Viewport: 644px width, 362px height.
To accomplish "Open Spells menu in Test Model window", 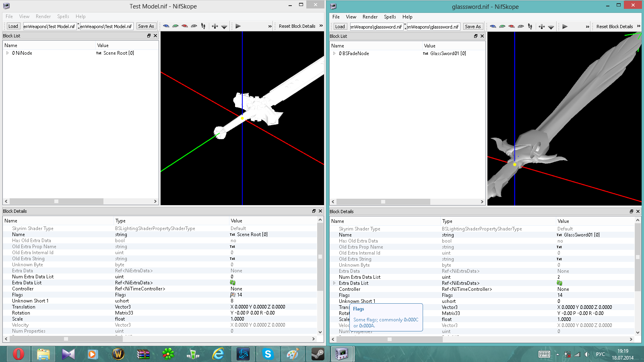I will [63, 16].
